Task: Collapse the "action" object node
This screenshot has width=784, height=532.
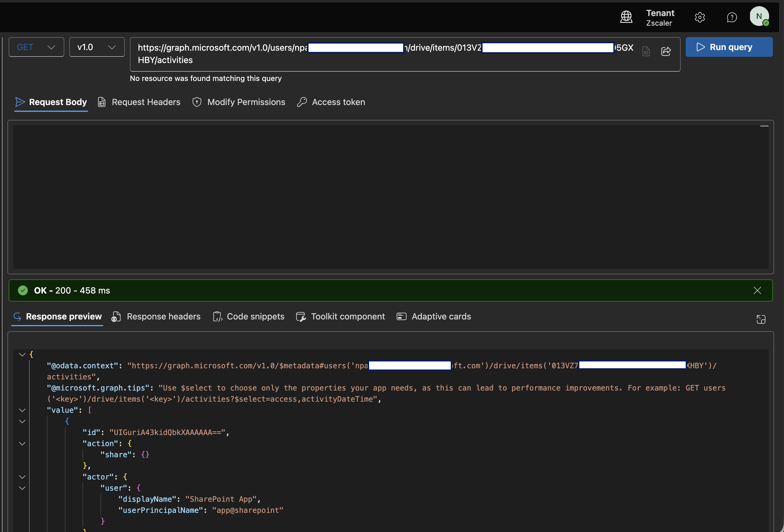Action: click(x=22, y=444)
